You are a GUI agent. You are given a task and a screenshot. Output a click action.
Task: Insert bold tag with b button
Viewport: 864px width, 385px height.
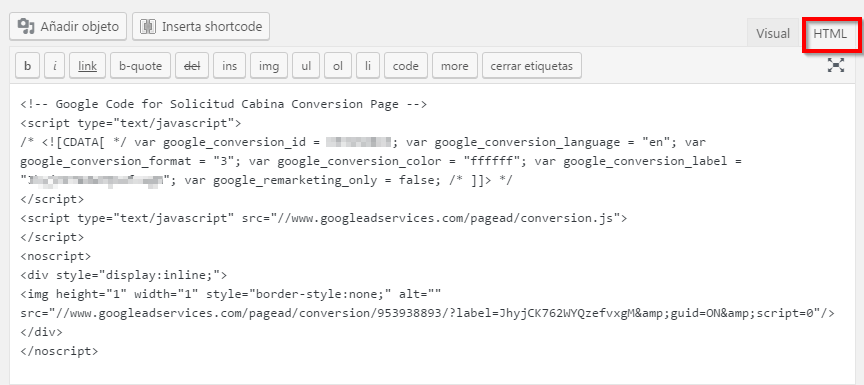28,66
